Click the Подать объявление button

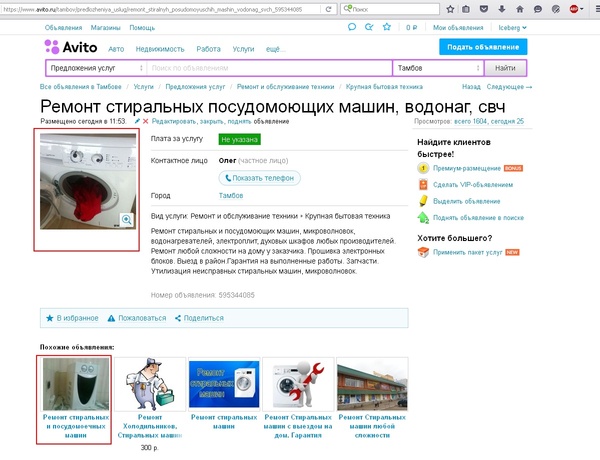[483, 47]
